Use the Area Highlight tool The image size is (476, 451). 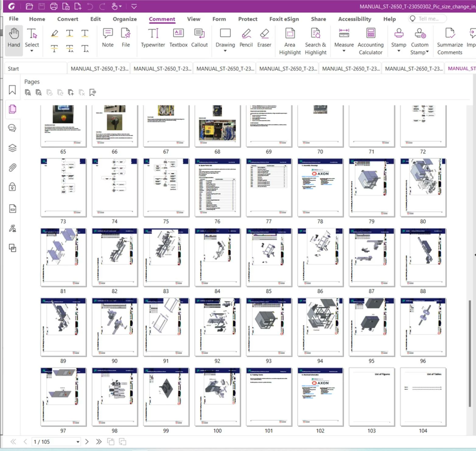(290, 41)
